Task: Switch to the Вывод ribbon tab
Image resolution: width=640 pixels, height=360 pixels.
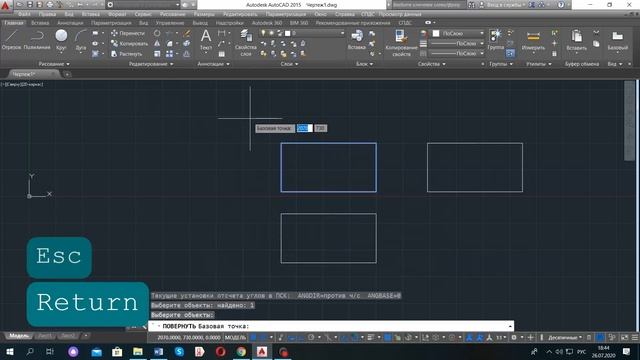Action: click(x=200, y=23)
